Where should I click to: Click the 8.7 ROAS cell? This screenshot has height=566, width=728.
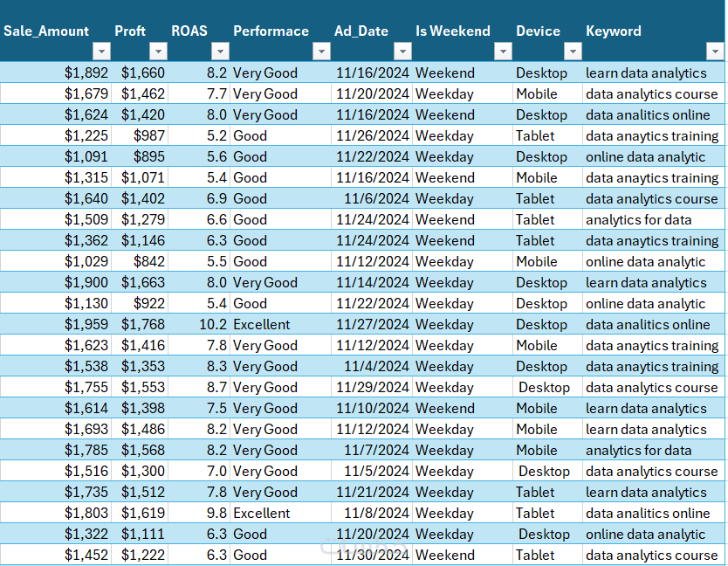199,387
